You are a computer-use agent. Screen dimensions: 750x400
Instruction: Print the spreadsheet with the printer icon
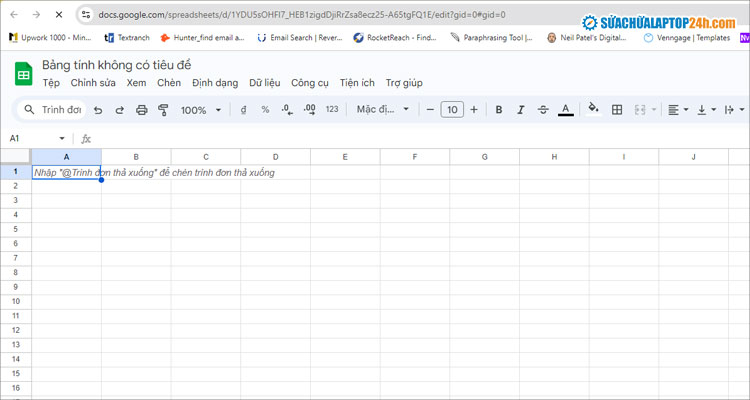point(142,110)
